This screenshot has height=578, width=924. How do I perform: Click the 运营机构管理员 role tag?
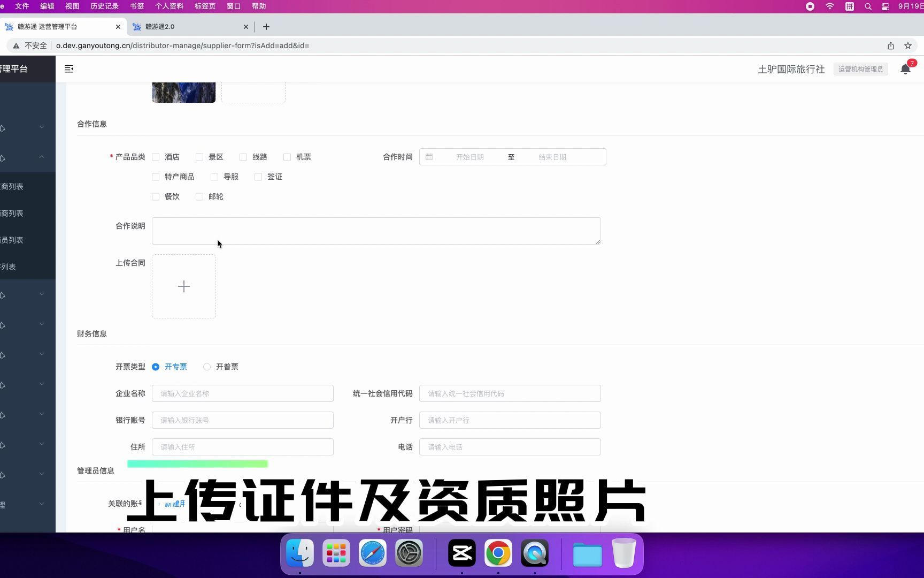pos(860,69)
